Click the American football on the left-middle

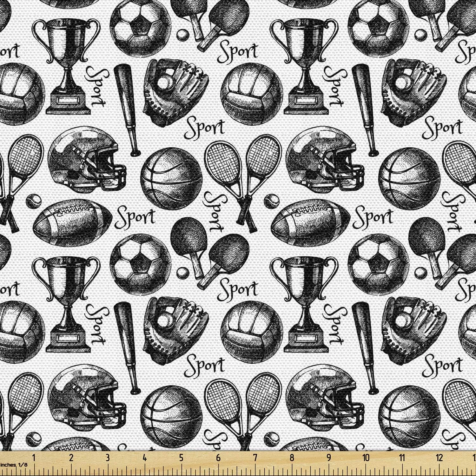pyautogui.click(x=76, y=218)
